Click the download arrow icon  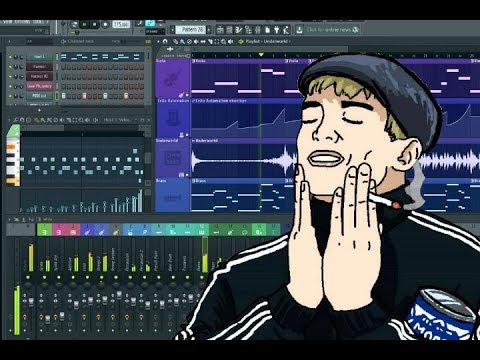[299, 30]
